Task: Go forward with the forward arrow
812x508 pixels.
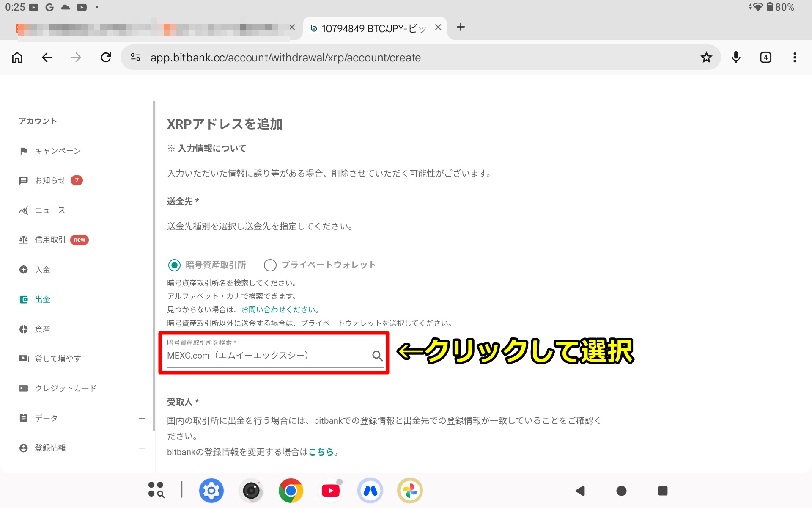Action: point(76,58)
